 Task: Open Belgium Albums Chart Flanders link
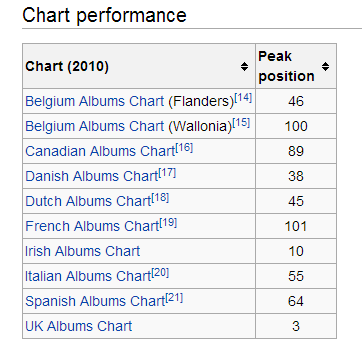(95, 101)
